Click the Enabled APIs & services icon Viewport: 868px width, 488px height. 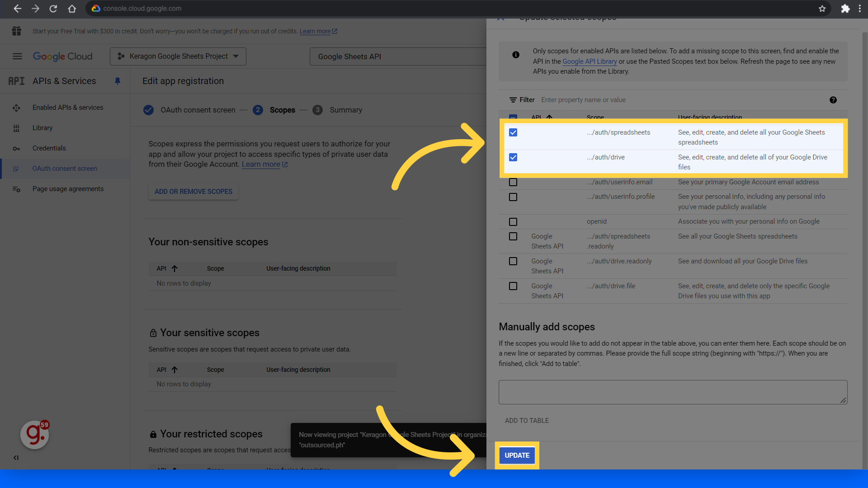tap(16, 108)
